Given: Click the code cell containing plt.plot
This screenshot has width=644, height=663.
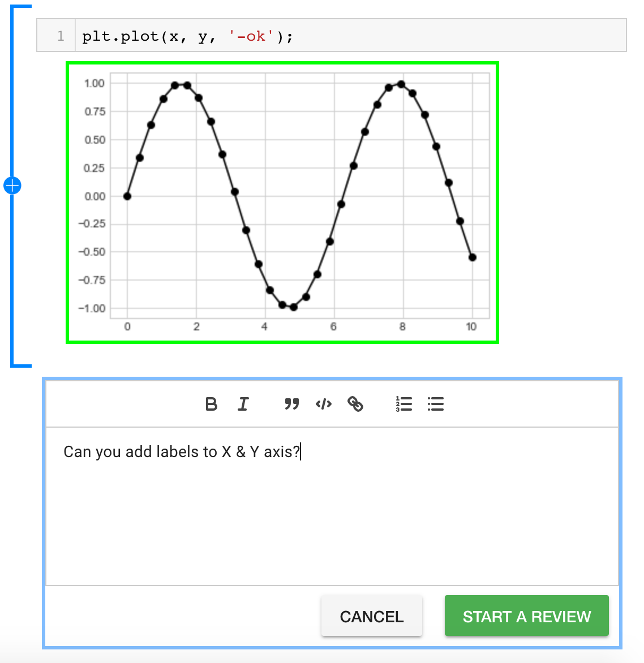Looking at the screenshot, I should click(187, 36).
